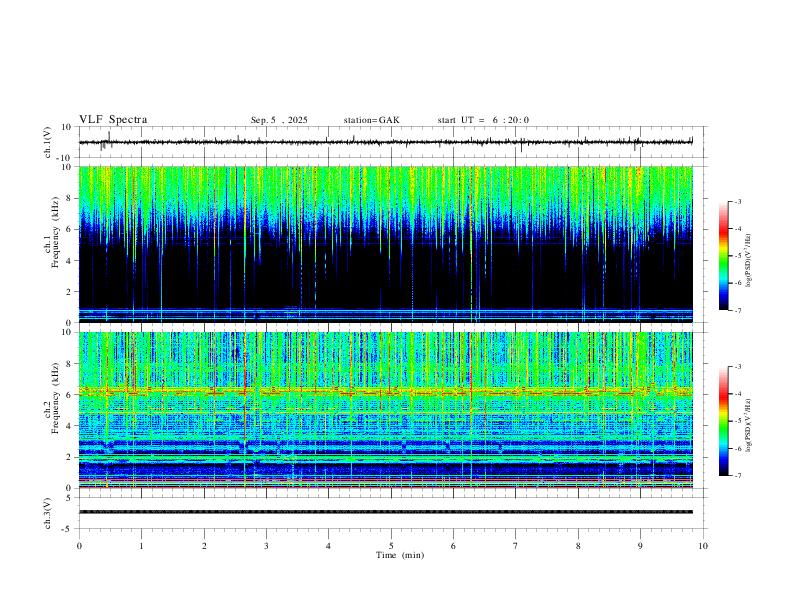The height and width of the screenshot is (612, 792).
Task: Click the "9" tick on the time axis
Action: (640, 546)
